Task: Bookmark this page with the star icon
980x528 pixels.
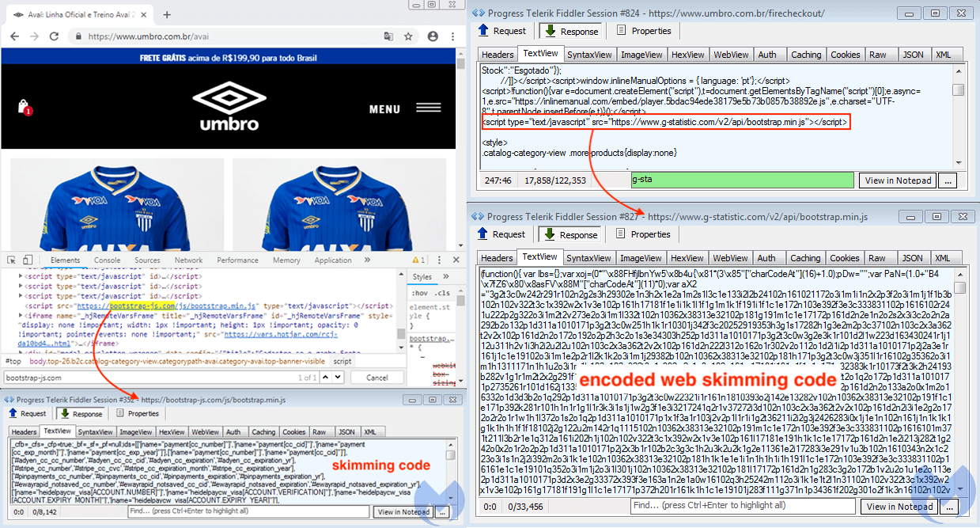Action: pyautogui.click(x=408, y=36)
